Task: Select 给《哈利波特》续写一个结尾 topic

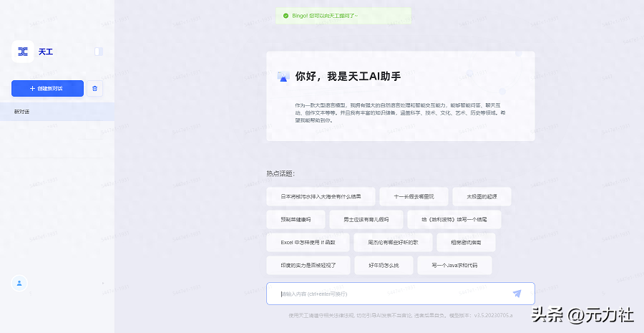Action: (454, 220)
